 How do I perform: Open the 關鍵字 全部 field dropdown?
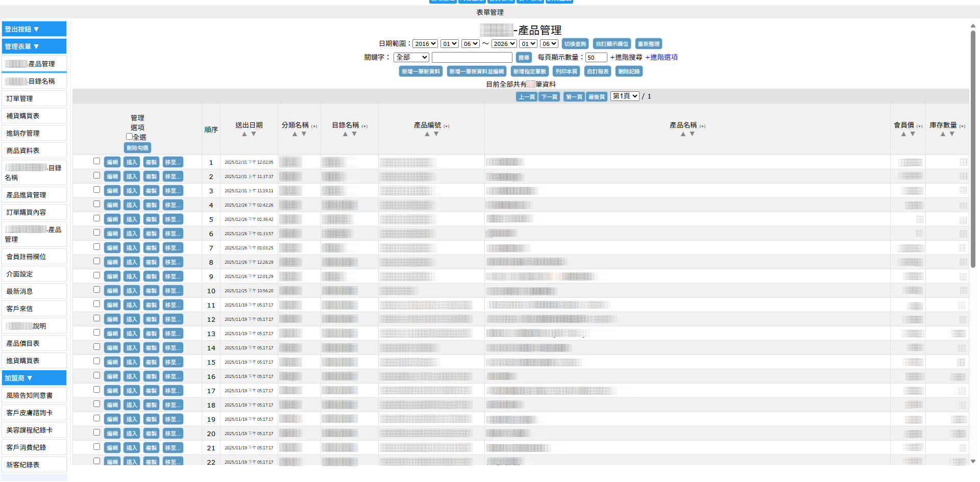point(411,58)
